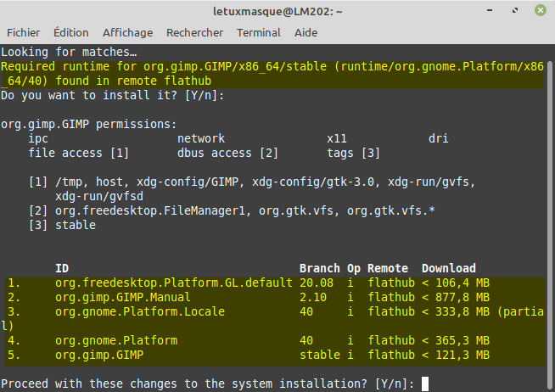Viewport: 555px width, 392px height.
Task: Open the Édition menu
Action: (x=71, y=32)
